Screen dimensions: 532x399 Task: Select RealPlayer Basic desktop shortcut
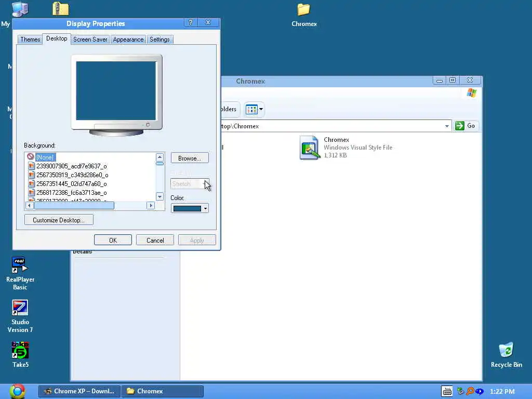[x=20, y=273]
